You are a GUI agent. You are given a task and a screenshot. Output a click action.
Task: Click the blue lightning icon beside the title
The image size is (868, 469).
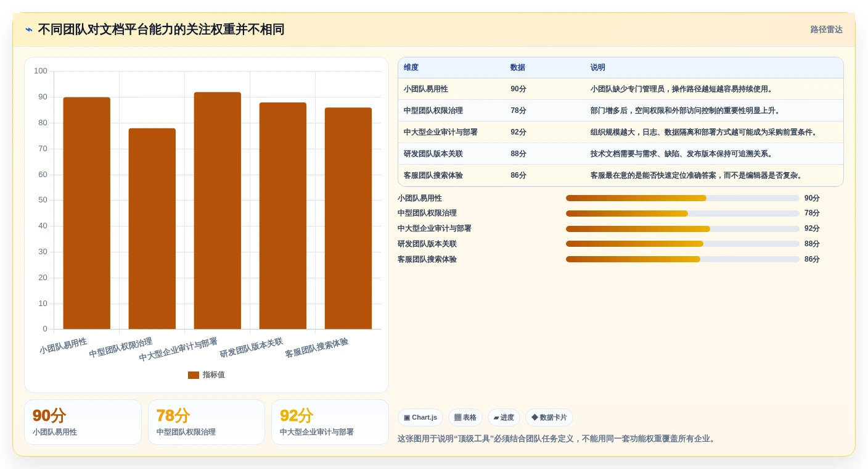point(29,30)
